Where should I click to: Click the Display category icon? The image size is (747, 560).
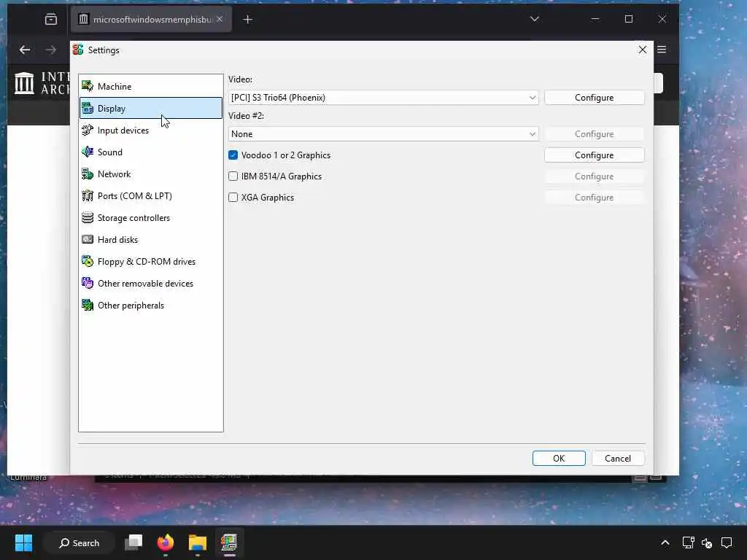[88, 108]
